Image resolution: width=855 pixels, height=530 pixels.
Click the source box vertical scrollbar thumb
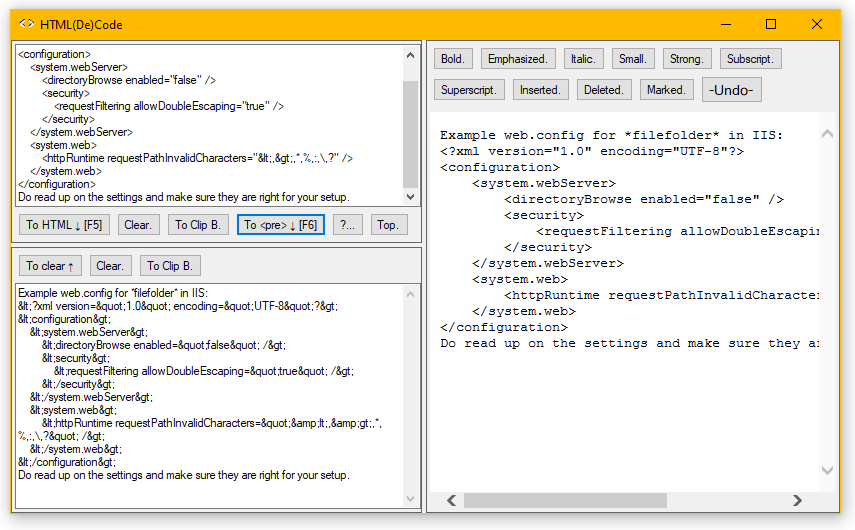tap(411, 134)
